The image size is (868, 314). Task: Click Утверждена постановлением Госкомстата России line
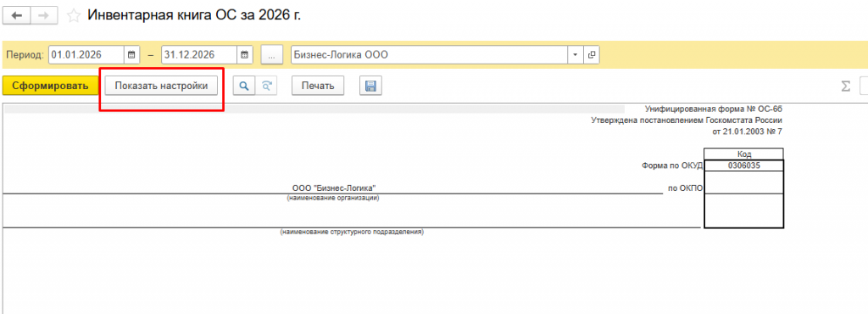point(687,121)
